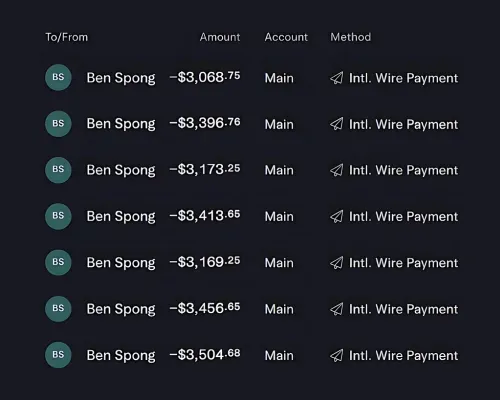This screenshot has width=500, height=400.
Task: Sort by the Amount column header
Action: pos(220,37)
